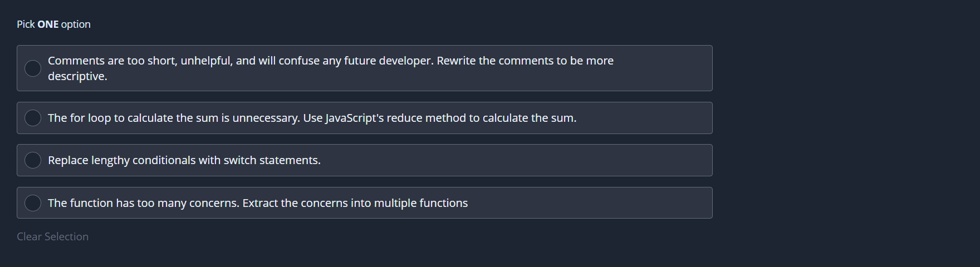Select the "Replace lengthy conditionals" radio button

click(33, 160)
